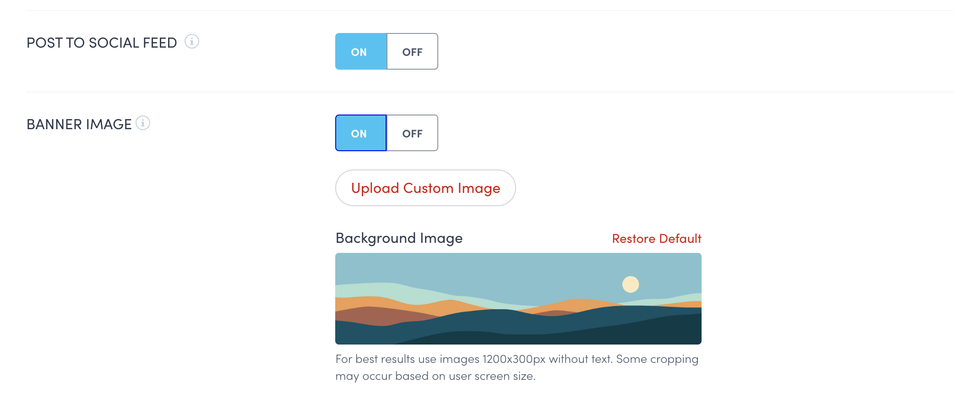This screenshot has width=980, height=416.
Task: Click the Restore Default link
Action: click(656, 239)
